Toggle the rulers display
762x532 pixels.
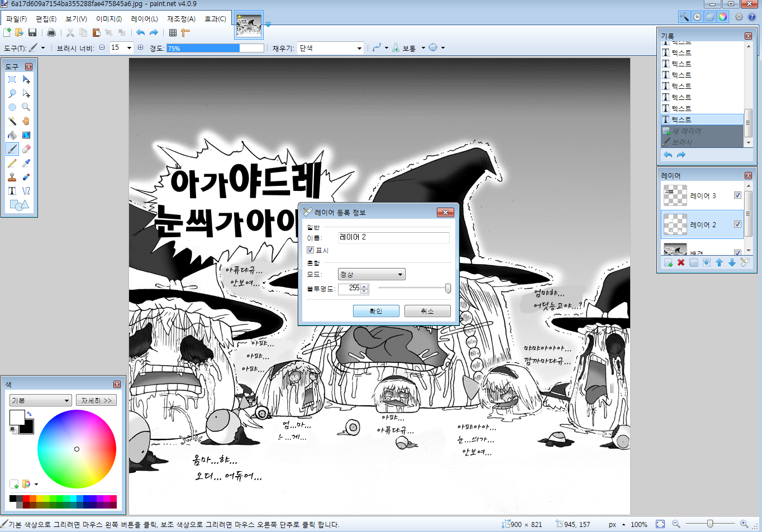[x=185, y=33]
